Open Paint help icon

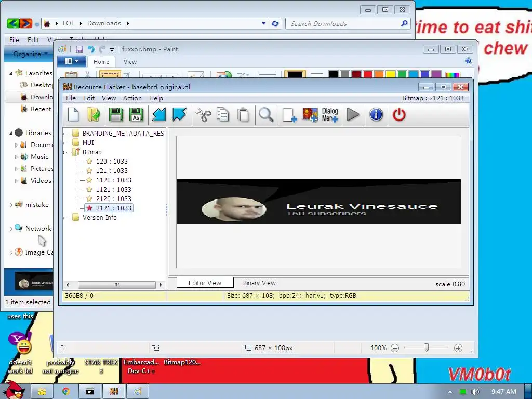[469, 61]
